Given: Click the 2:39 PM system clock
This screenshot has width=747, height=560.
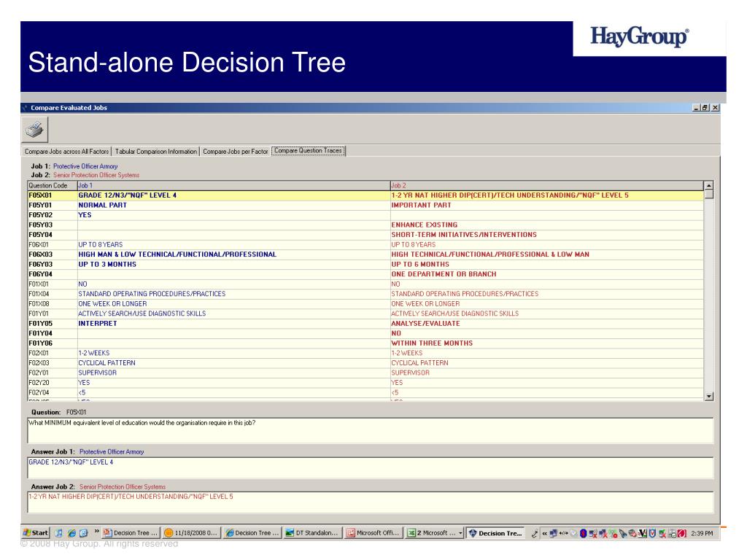Looking at the screenshot, I should point(702,533).
